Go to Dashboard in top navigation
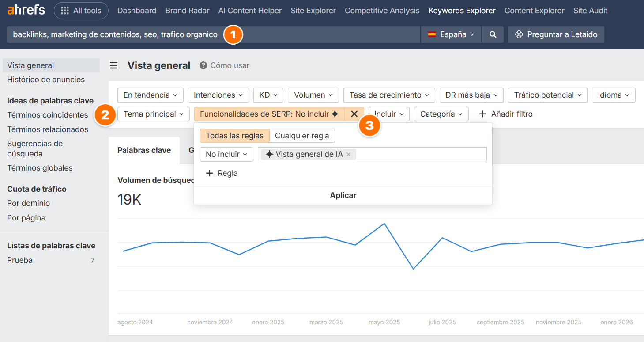The width and height of the screenshot is (644, 342). point(137,11)
